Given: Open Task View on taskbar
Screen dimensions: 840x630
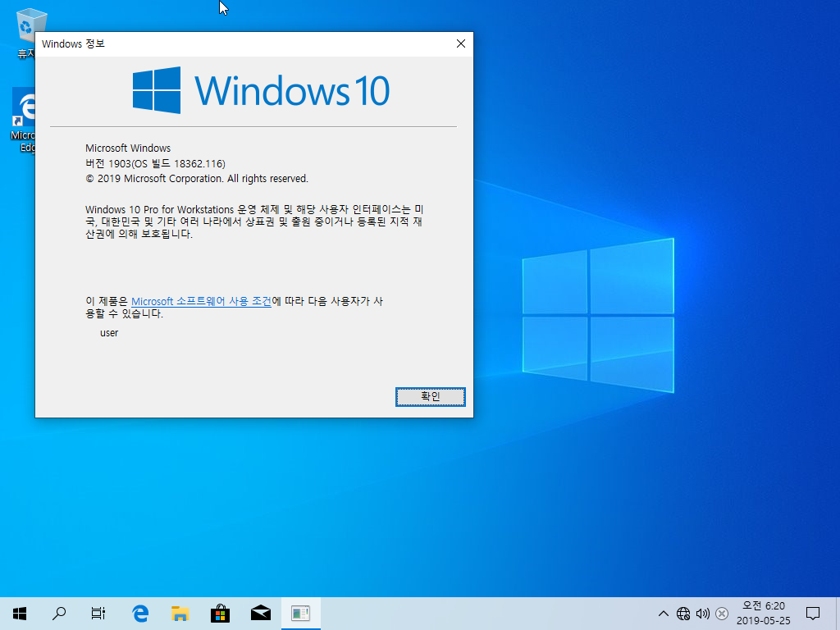Looking at the screenshot, I should click(x=98, y=614).
